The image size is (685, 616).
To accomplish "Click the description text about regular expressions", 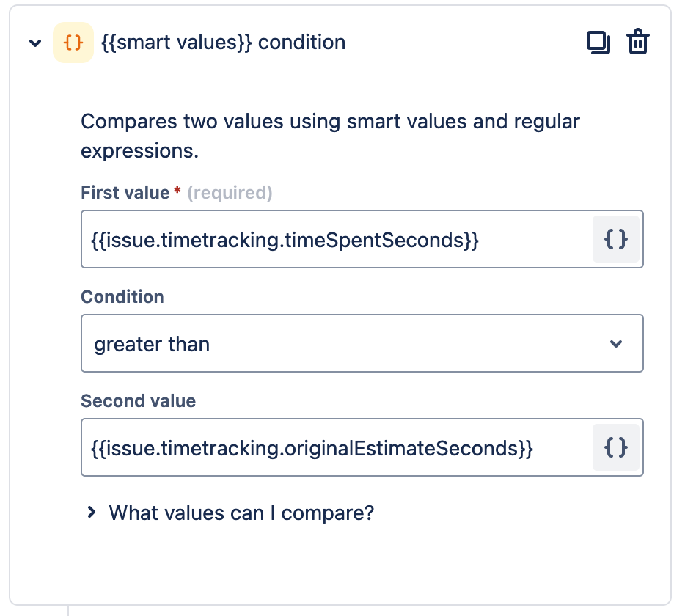I will click(330, 136).
